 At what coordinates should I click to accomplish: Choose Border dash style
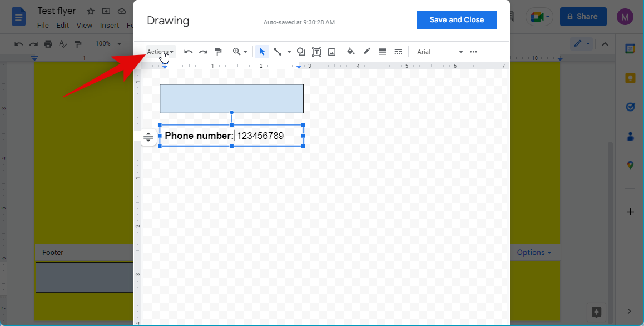click(398, 52)
